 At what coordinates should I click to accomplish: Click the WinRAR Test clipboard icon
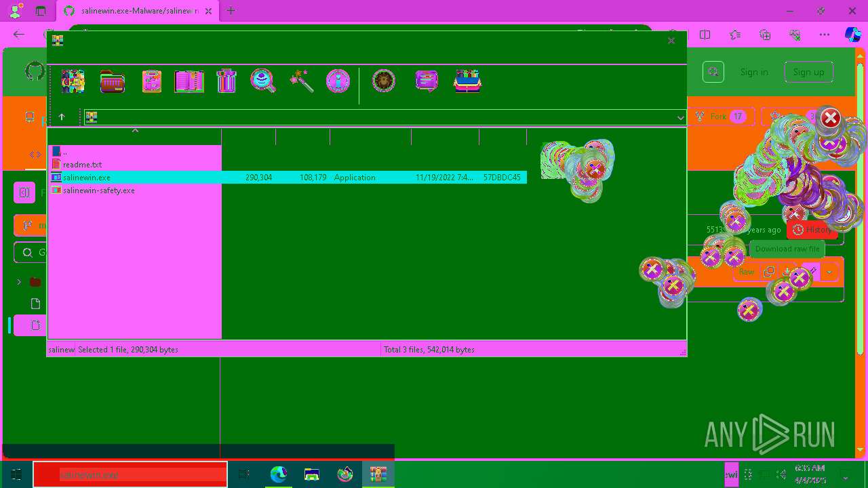coord(151,81)
